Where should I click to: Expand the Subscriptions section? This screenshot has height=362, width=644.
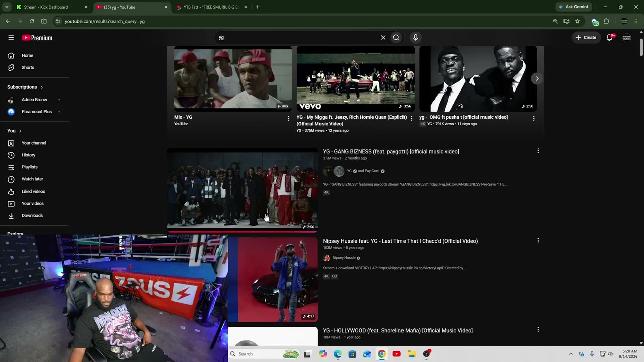click(x=25, y=87)
